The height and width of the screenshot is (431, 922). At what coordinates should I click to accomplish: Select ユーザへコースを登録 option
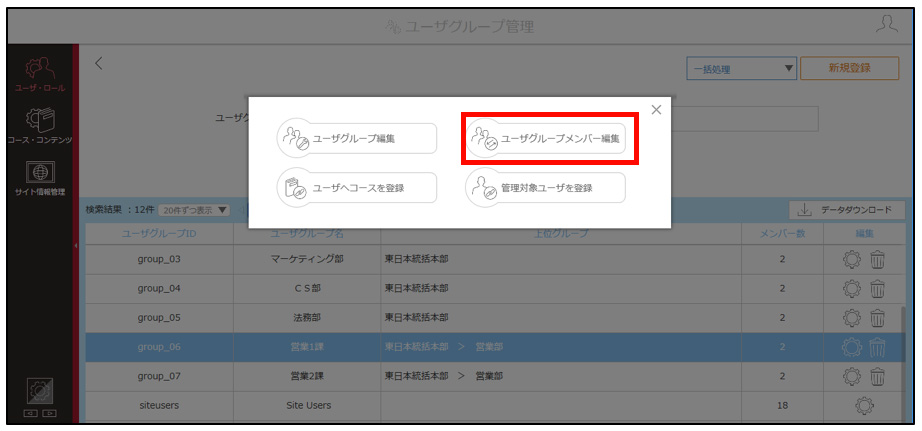point(357,188)
